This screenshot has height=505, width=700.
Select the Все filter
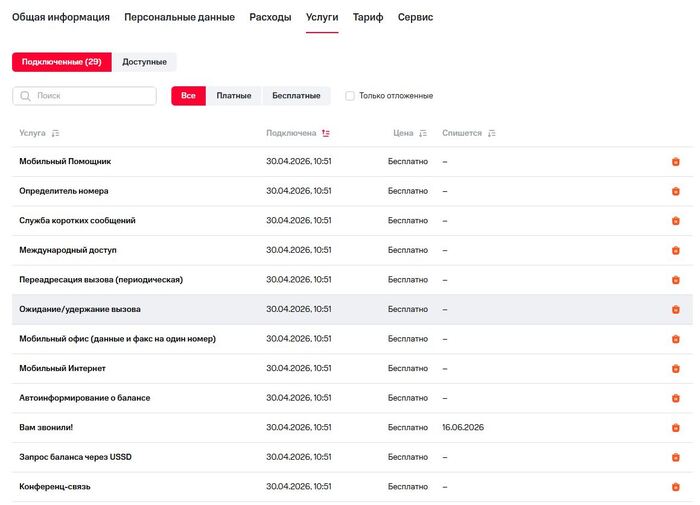(188, 96)
